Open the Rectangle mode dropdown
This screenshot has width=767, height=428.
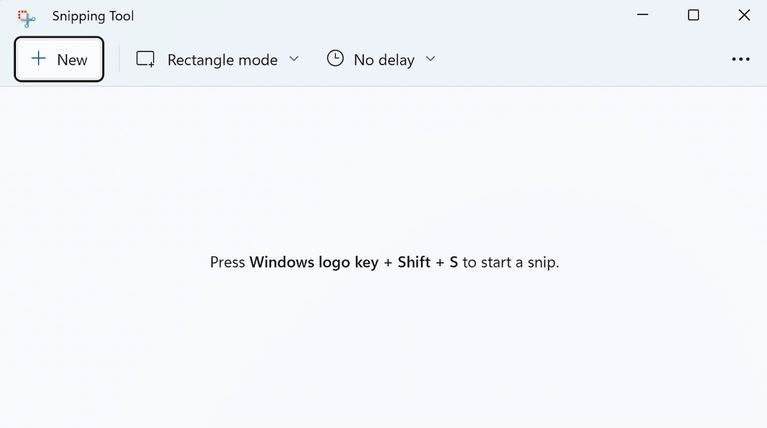(x=222, y=60)
